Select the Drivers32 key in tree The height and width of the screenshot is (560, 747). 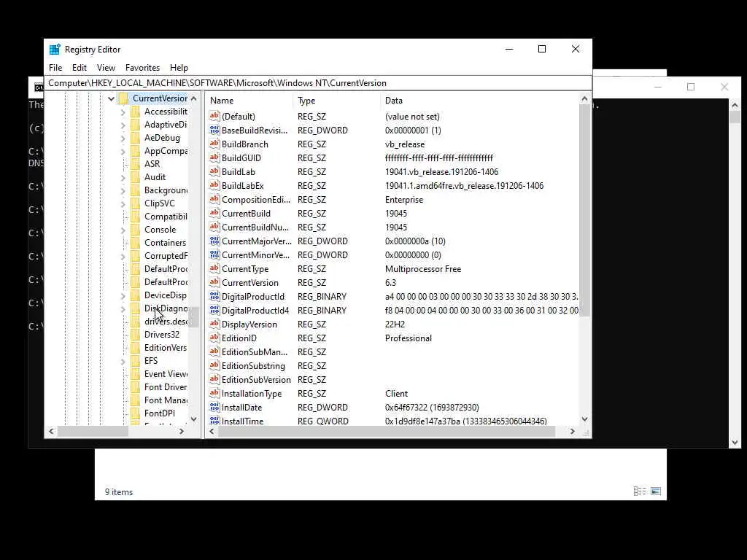coord(161,334)
